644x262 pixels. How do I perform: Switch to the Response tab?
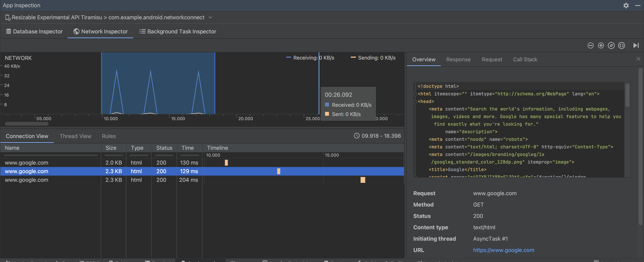(x=458, y=60)
